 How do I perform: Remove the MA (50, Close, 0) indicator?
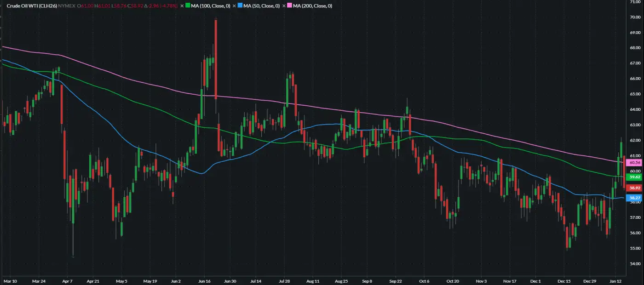click(x=235, y=6)
